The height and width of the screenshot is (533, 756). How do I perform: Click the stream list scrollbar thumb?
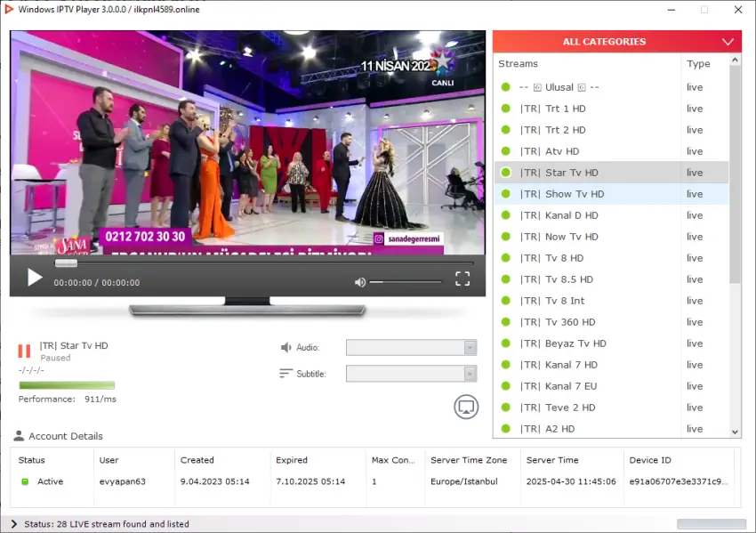coord(735,174)
